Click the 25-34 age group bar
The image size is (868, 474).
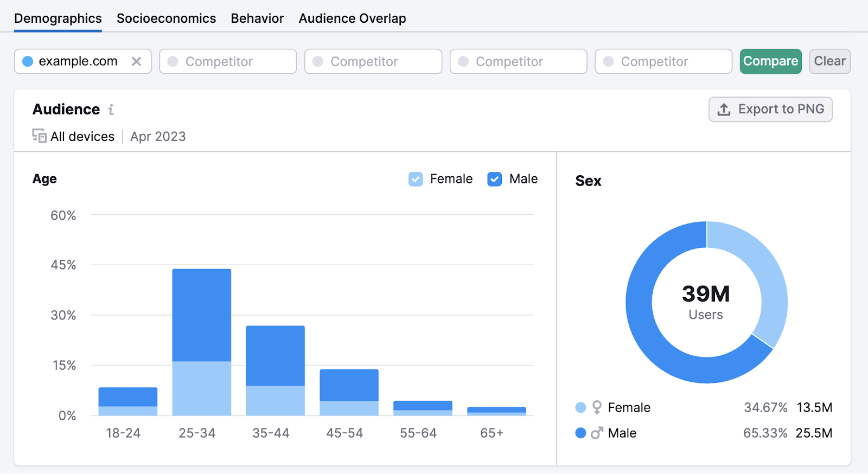(x=201, y=342)
